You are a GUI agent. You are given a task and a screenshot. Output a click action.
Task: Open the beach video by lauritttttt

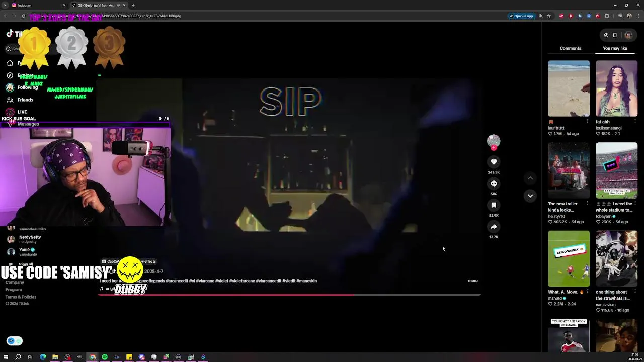pyautogui.click(x=569, y=88)
